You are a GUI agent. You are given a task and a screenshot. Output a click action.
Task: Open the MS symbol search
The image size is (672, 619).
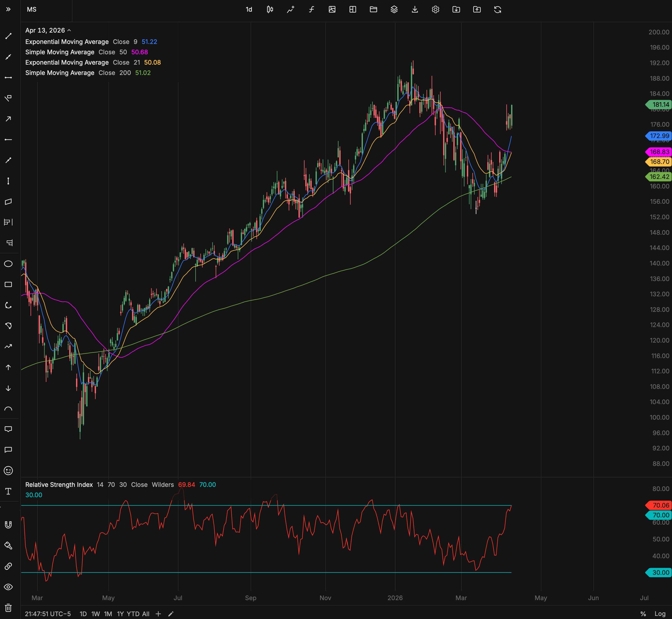click(32, 9)
